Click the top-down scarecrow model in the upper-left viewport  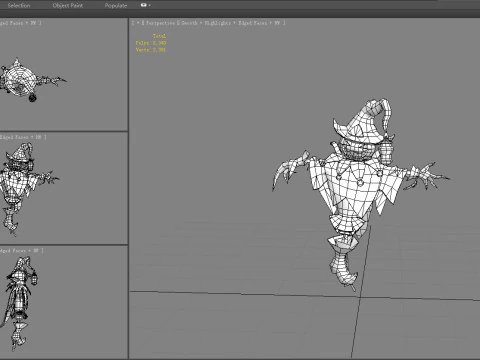pyautogui.click(x=32, y=80)
